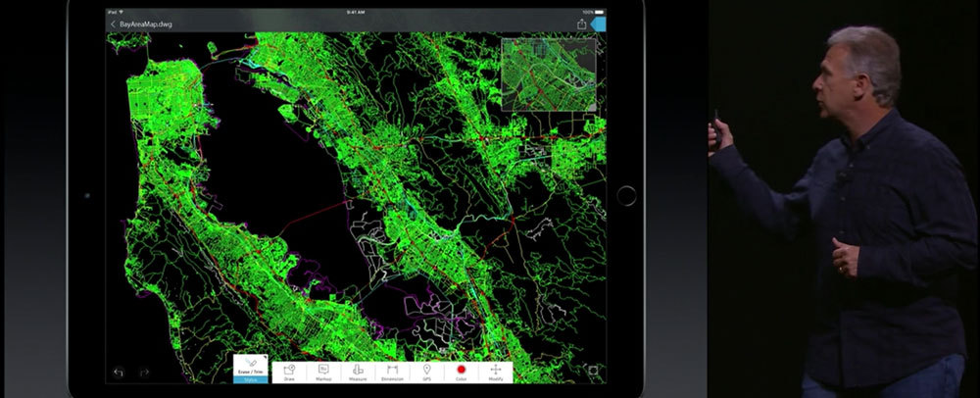This screenshot has width=980, height=398.
Task: Undo the last action
Action: point(119,373)
